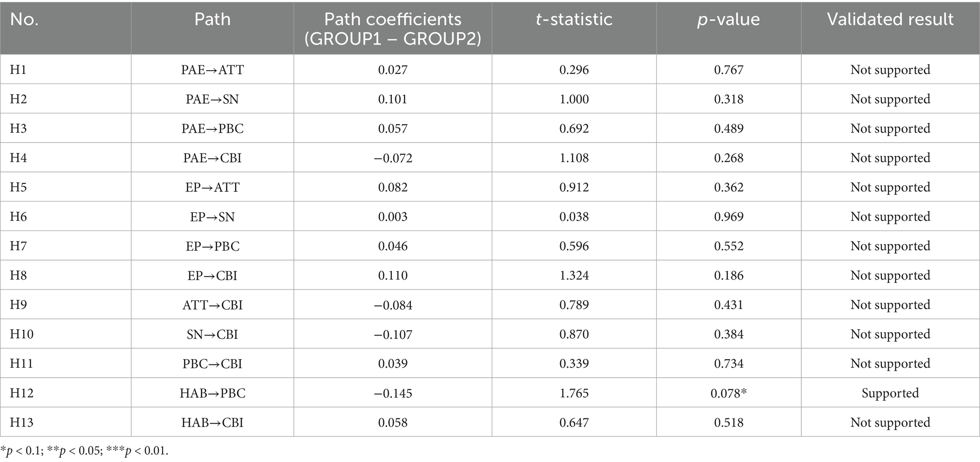The image size is (980, 462).
Task: Select the SN→CBI path cell
Action: click(212, 334)
